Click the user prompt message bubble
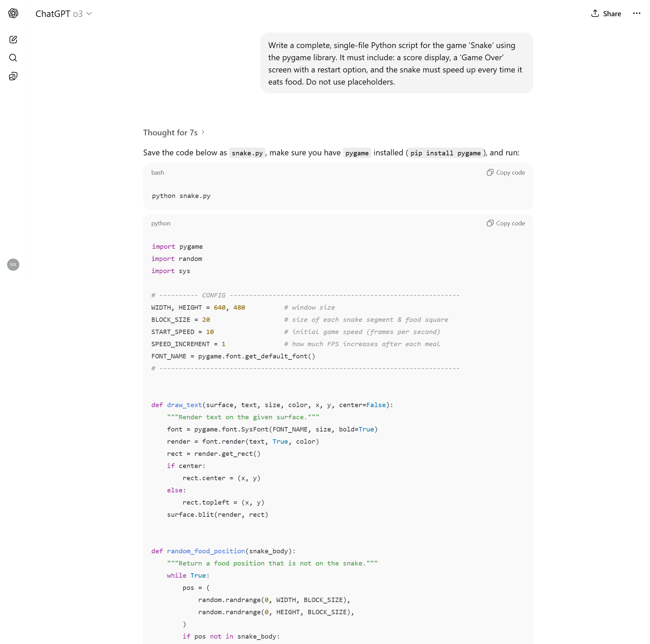The width and height of the screenshot is (650, 644). click(396, 63)
